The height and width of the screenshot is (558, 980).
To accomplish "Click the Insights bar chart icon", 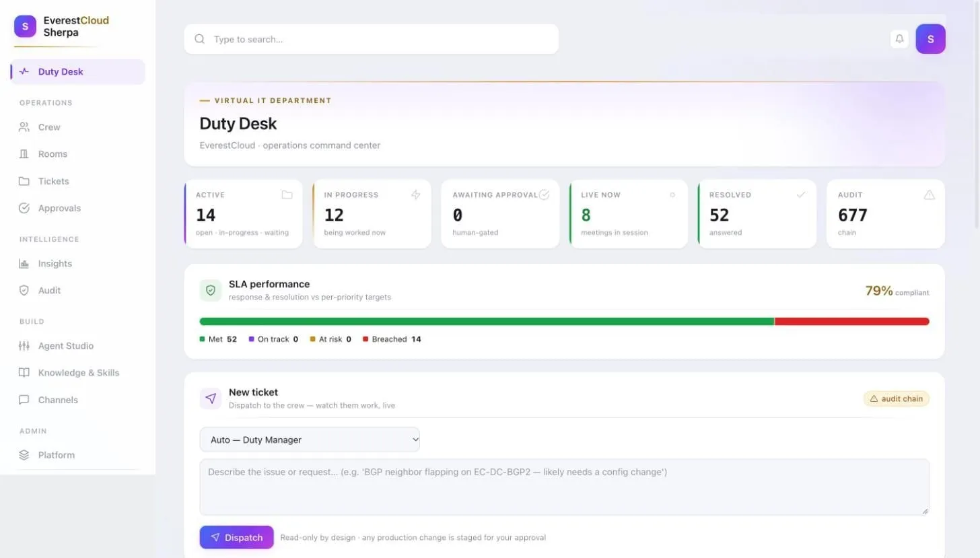I will pyautogui.click(x=24, y=264).
